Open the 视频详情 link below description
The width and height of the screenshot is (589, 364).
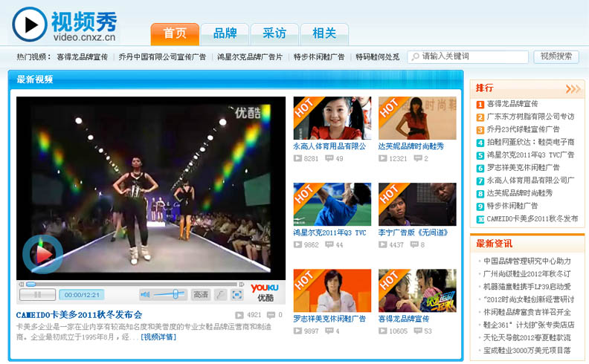point(158,337)
